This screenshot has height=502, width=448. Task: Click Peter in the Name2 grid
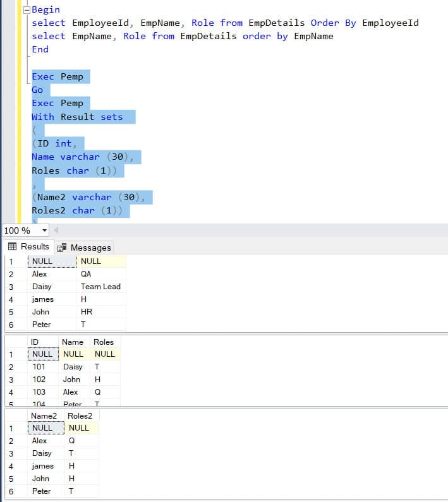click(46, 491)
